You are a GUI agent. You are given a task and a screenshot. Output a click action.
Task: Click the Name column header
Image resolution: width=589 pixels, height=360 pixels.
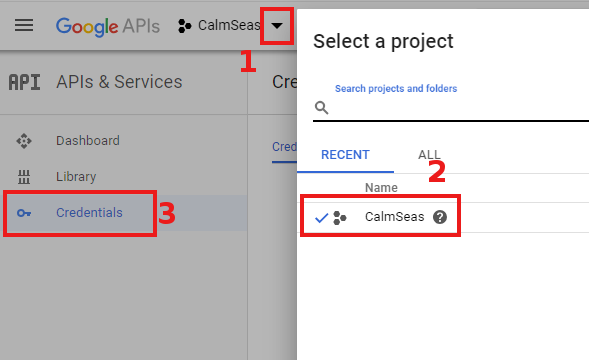click(381, 188)
